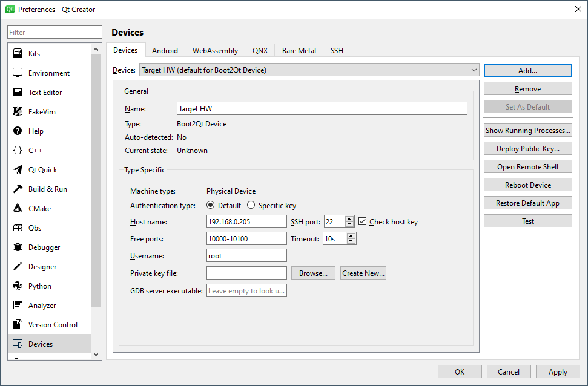Image resolution: width=588 pixels, height=386 pixels.
Task: Open Build & Run hammer icon
Action: coord(18,189)
